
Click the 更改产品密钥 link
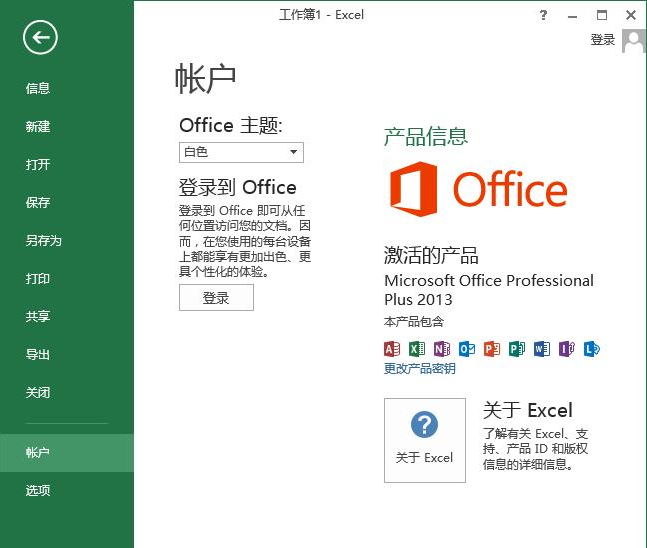click(x=420, y=368)
